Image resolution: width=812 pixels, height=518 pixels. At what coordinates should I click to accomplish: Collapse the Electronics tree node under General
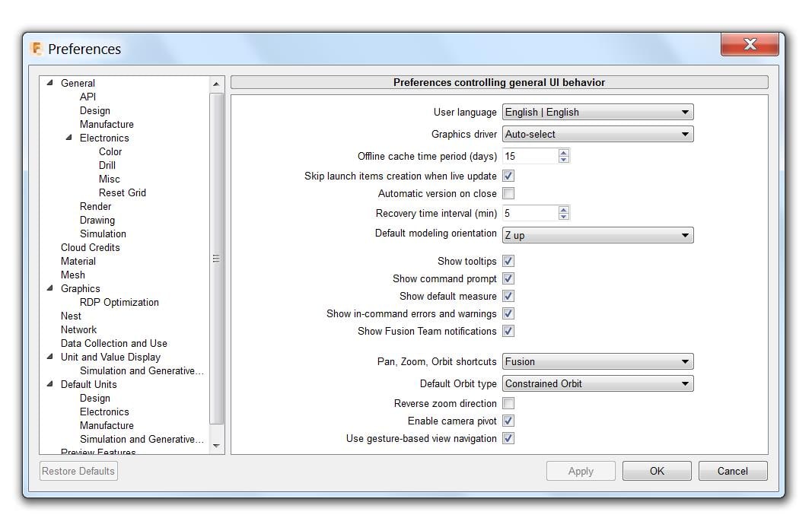69,138
